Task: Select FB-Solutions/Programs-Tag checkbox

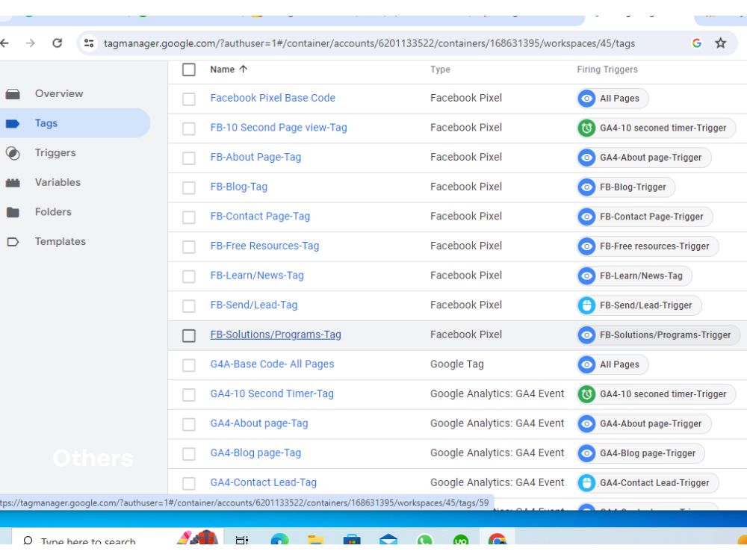Action: (189, 336)
